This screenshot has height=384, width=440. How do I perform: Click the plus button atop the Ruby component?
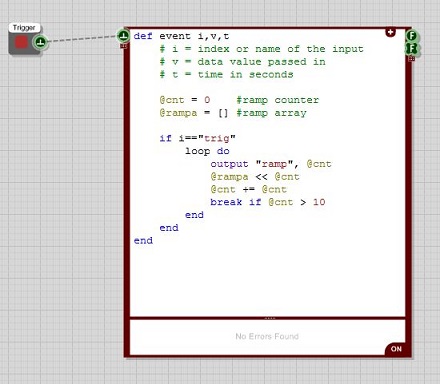click(391, 32)
